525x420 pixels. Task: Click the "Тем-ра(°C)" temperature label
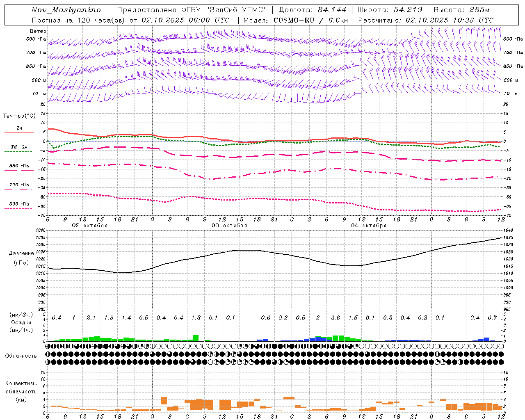pos(19,116)
